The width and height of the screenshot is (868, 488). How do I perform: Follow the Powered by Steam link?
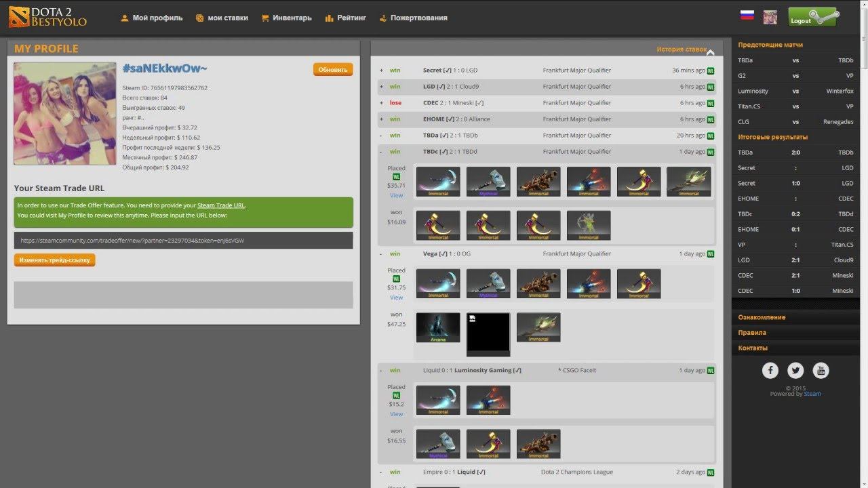point(812,394)
